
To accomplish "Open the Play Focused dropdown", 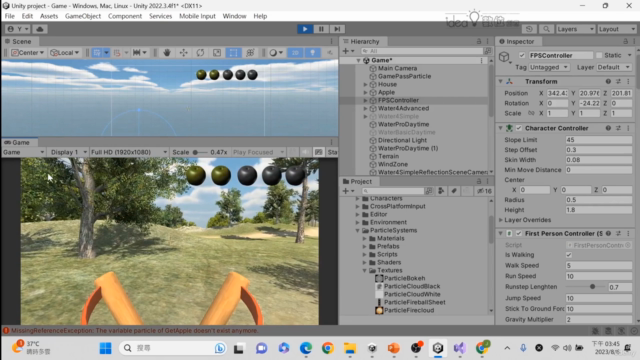I will (x=258, y=152).
